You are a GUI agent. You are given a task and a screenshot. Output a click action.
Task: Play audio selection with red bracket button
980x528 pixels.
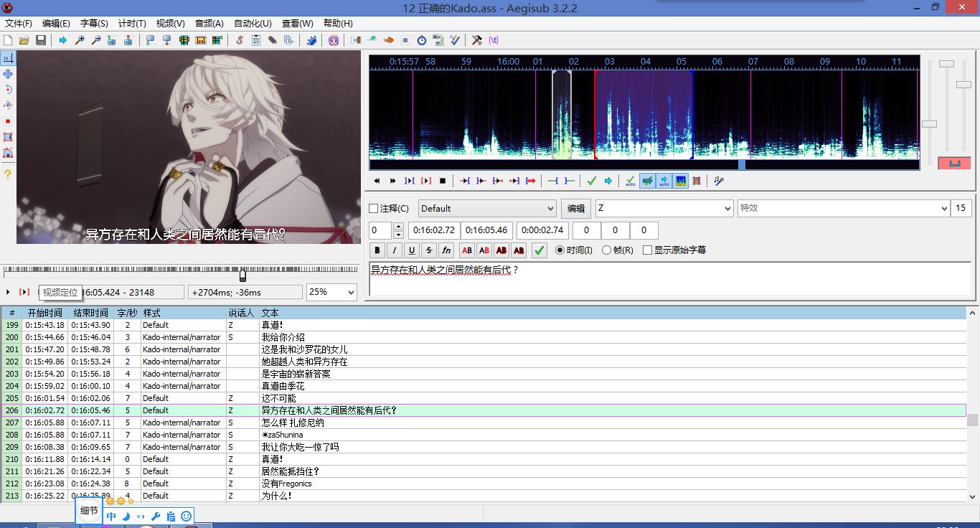426,181
